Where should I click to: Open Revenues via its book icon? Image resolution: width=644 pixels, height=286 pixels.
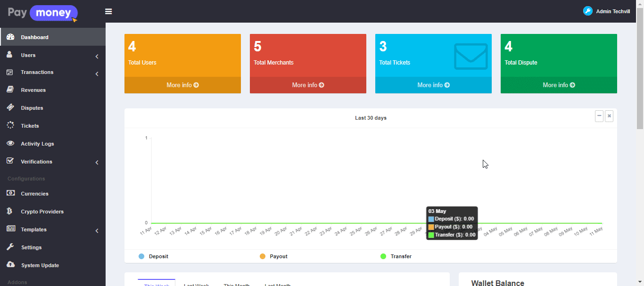(x=10, y=90)
